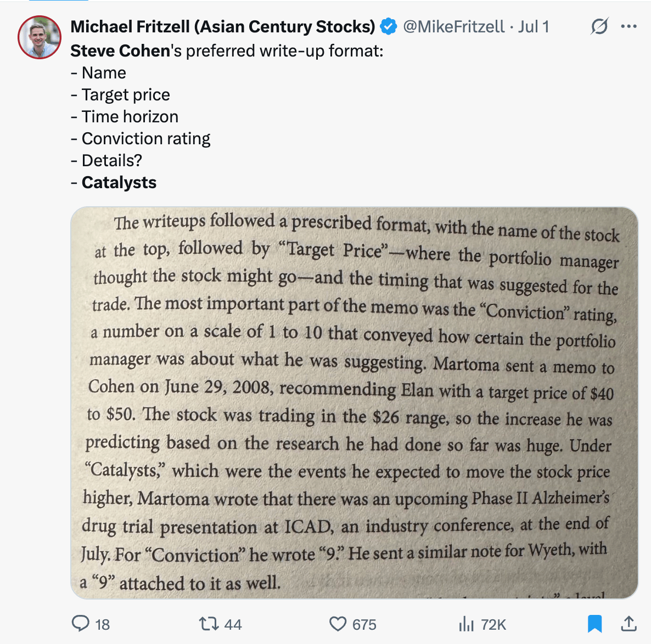Click the Grok slashed-circle icon
The width and height of the screenshot is (651, 644).
tap(599, 26)
